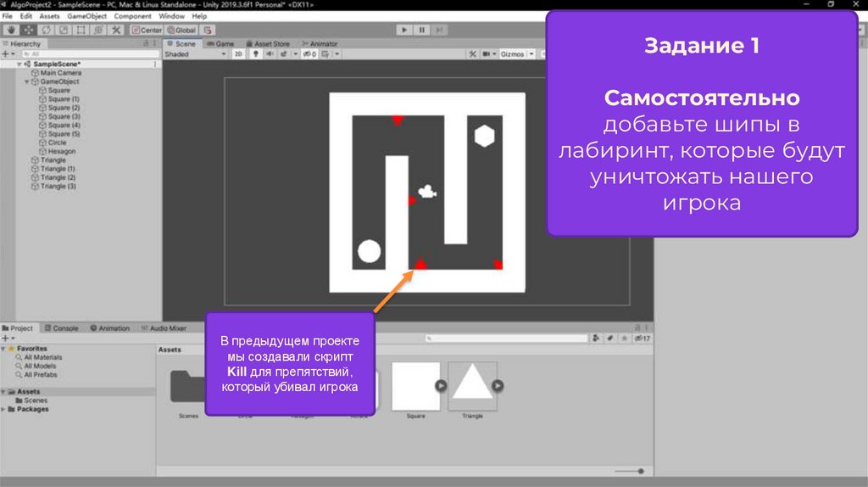Expand Triangle asset sub-assets arrow
The image size is (868, 487).
pos(498,385)
